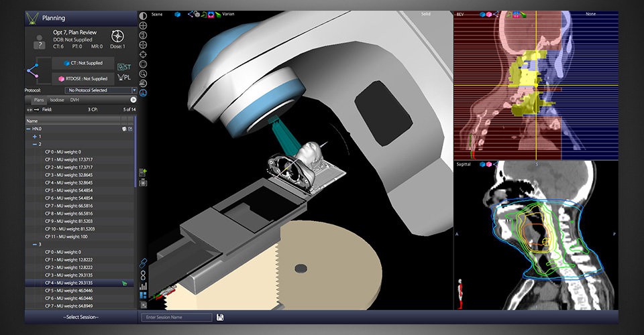
Task: Click the PL plan icon
Action: pos(124,77)
